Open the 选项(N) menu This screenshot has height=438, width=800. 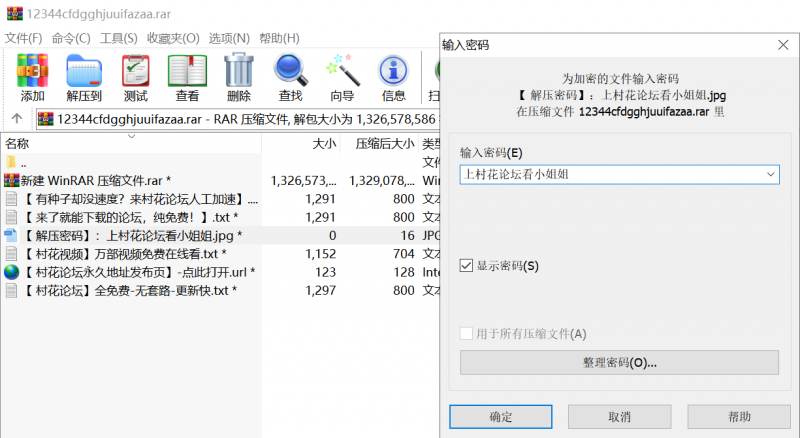point(228,38)
